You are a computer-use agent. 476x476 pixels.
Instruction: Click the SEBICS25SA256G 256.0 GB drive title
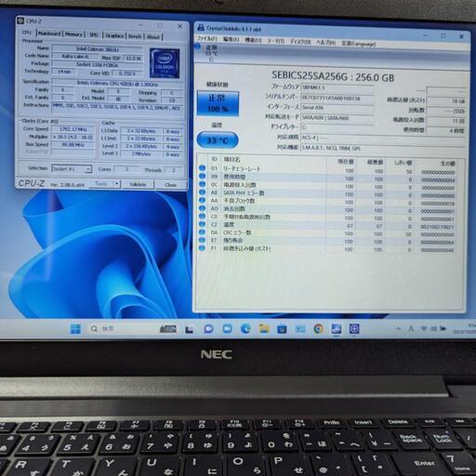[x=333, y=76]
